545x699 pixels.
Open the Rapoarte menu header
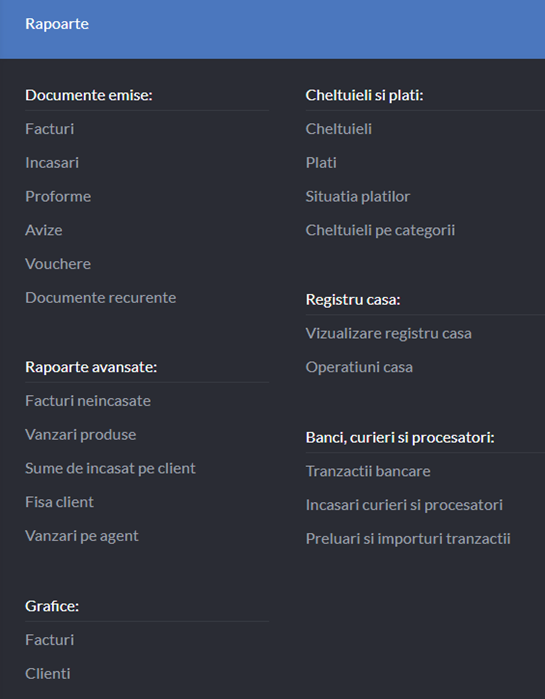(x=57, y=24)
